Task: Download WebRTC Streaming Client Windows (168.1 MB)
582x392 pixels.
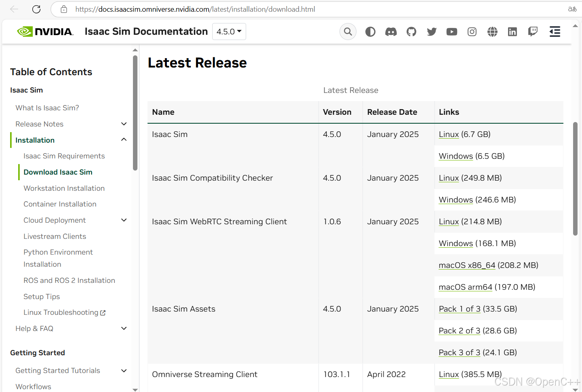Action: tap(456, 243)
